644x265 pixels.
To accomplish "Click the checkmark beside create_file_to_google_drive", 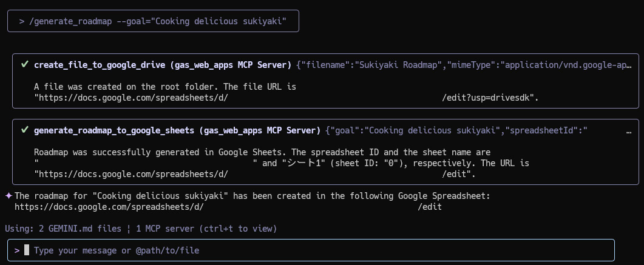I will 25,64.
